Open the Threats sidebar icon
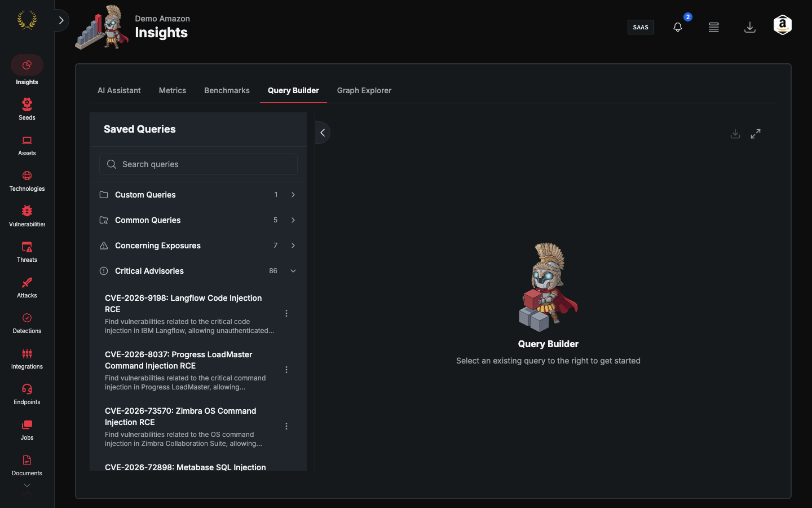 pos(27,247)
